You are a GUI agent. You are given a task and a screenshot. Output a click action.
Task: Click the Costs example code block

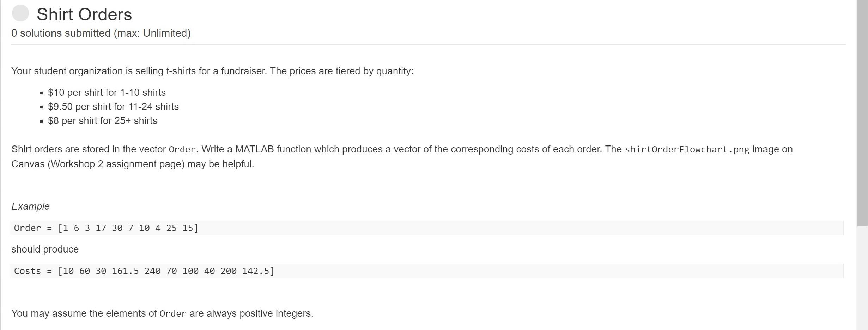427,271
